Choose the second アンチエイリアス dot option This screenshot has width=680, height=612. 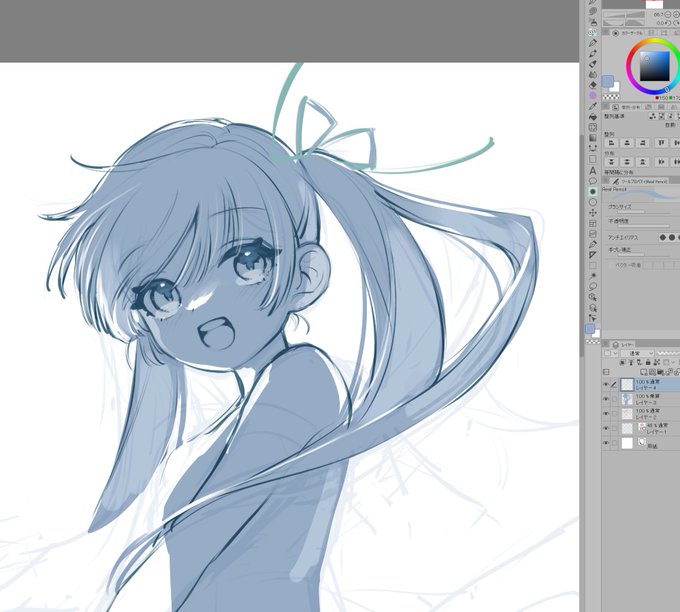click(x=672, y=237)
